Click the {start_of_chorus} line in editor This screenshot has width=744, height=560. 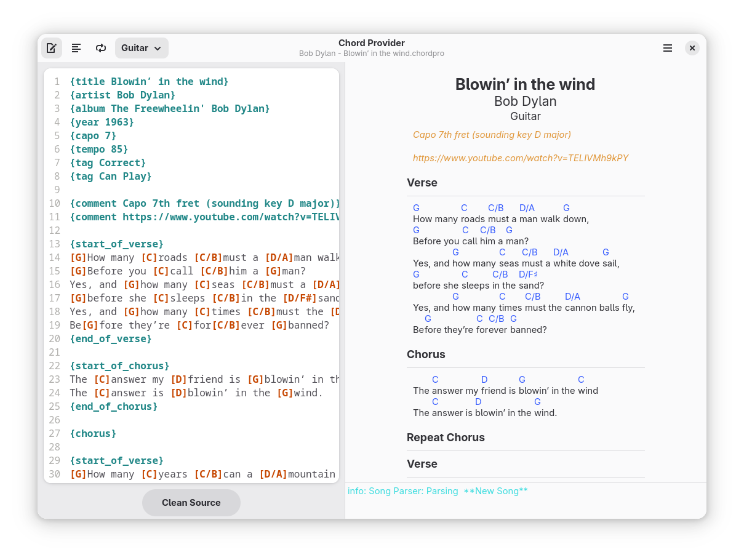click(x=119, y=366)
